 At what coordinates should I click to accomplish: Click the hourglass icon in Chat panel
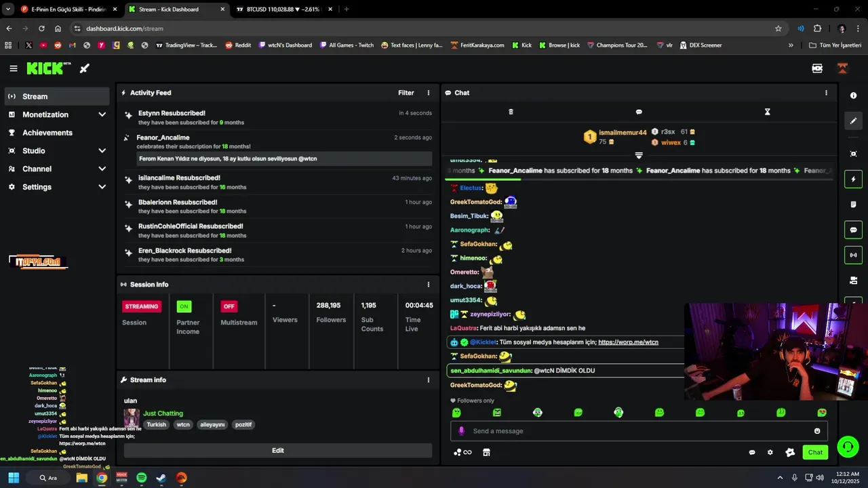767,112
